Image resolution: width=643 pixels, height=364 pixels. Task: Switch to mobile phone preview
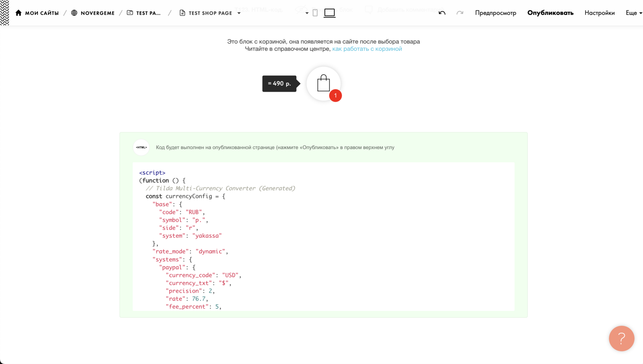[x=315, y=13]
